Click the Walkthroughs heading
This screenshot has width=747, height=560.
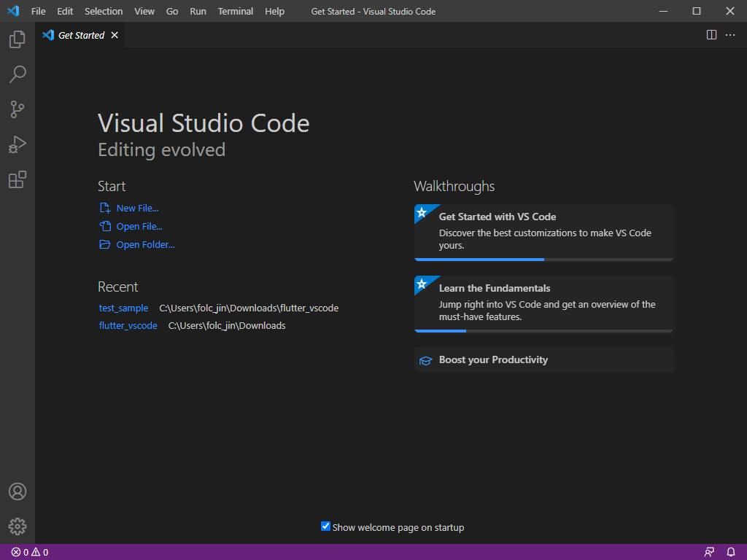(x=454, y=186)
